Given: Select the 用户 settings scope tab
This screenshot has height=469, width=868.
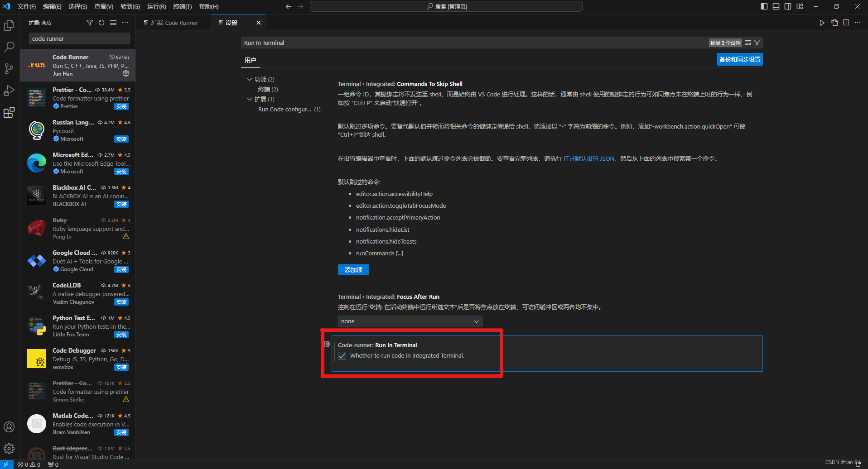Looking at the screenshot, I should click(x=250, y=60).
